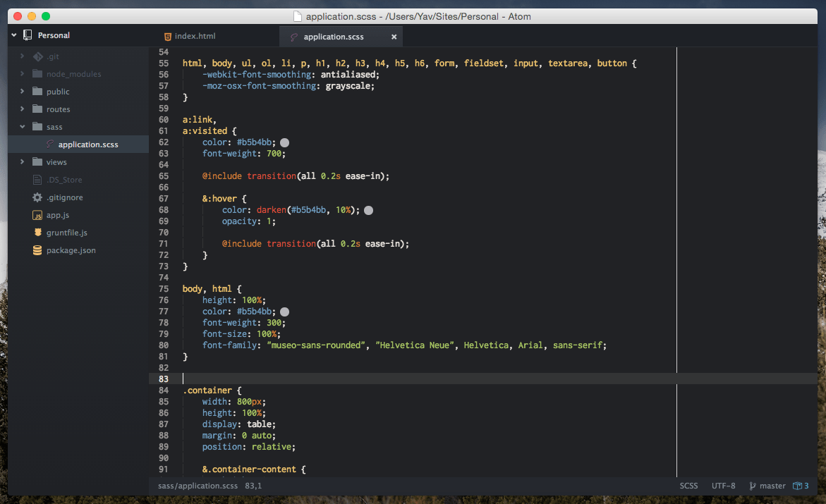Click the .DS_Store file icon
Screen dimensions: 826x504
tap(37, 180)
